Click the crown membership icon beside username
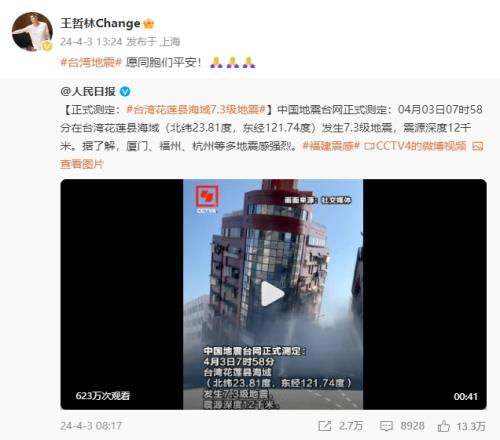Viewport: 500px width, 440px height. click(x=148, y=24)
